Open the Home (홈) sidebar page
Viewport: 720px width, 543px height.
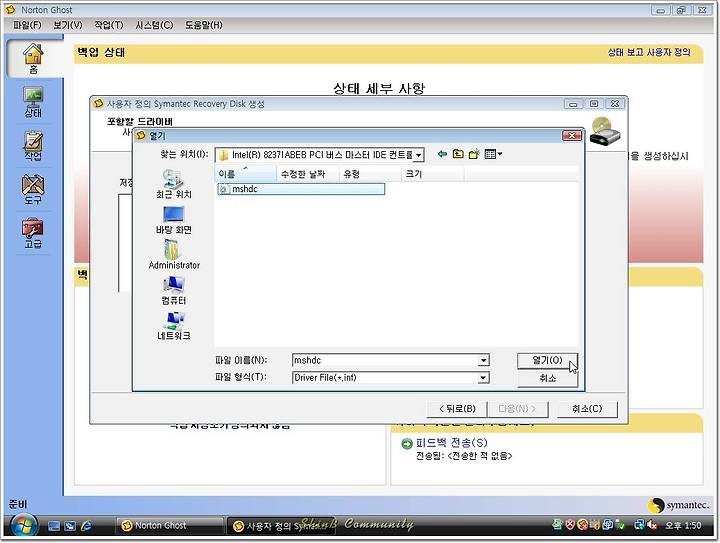[x=33, y=58]
